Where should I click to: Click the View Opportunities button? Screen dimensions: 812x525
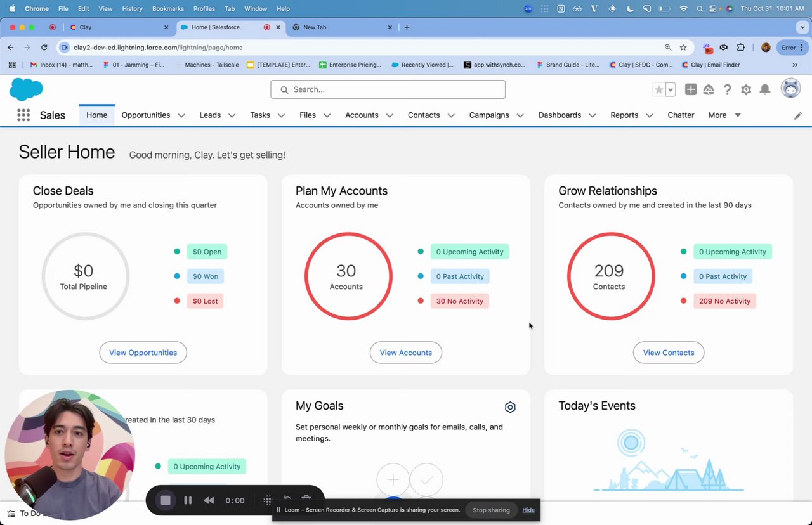click(x=143, y=353)
